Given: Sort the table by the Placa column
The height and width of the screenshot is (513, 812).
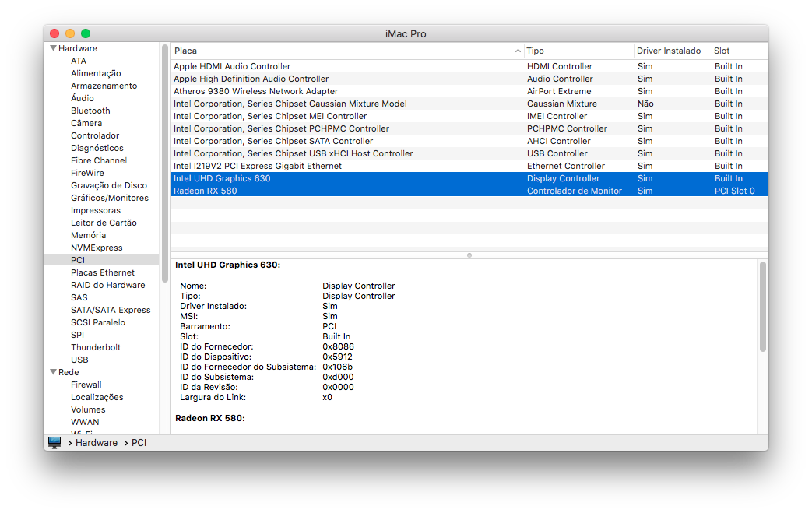Looking at the screenshot, I should tap(343, 51).
